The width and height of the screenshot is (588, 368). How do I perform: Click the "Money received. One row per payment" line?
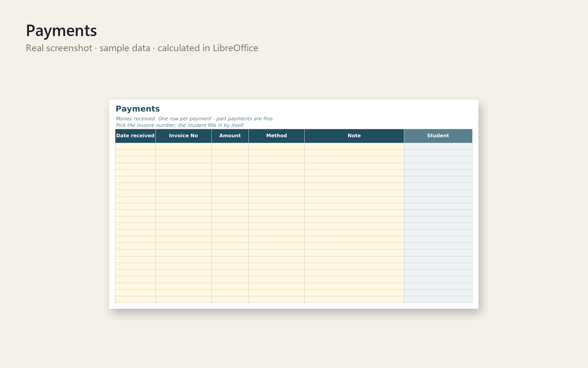point(195,119)
